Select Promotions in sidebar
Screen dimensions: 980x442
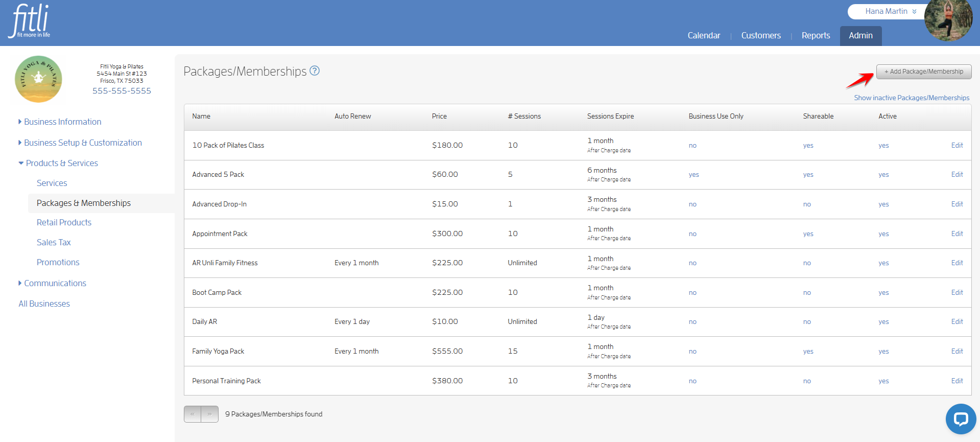tap(58, 262)
